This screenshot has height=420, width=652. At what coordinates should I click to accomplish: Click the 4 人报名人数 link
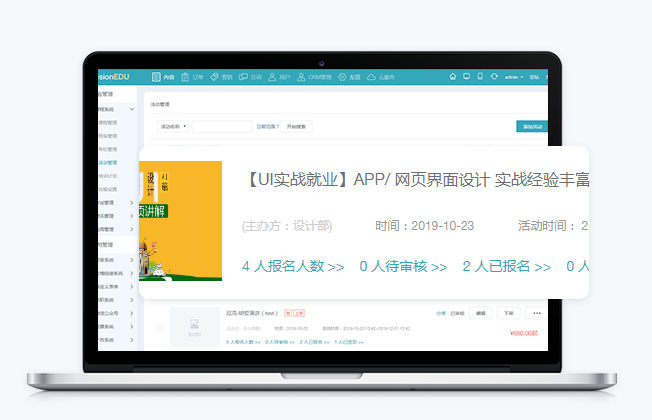click(293, 267)
